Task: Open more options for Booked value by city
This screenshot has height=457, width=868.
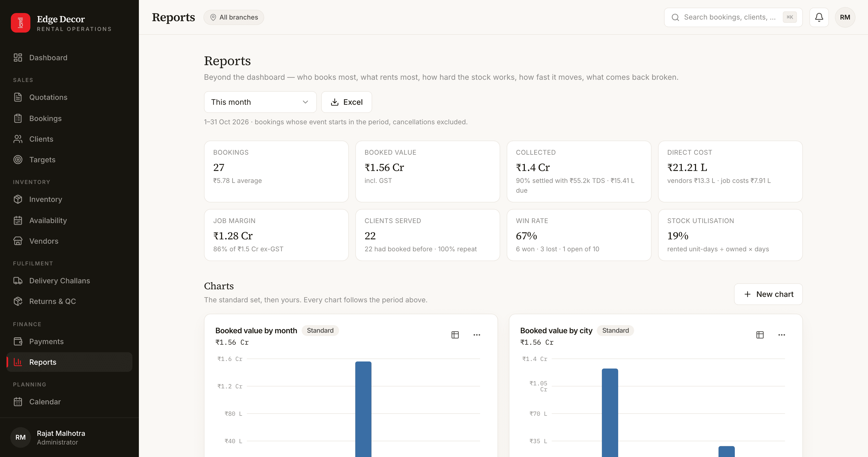Action: coord(781,335)
